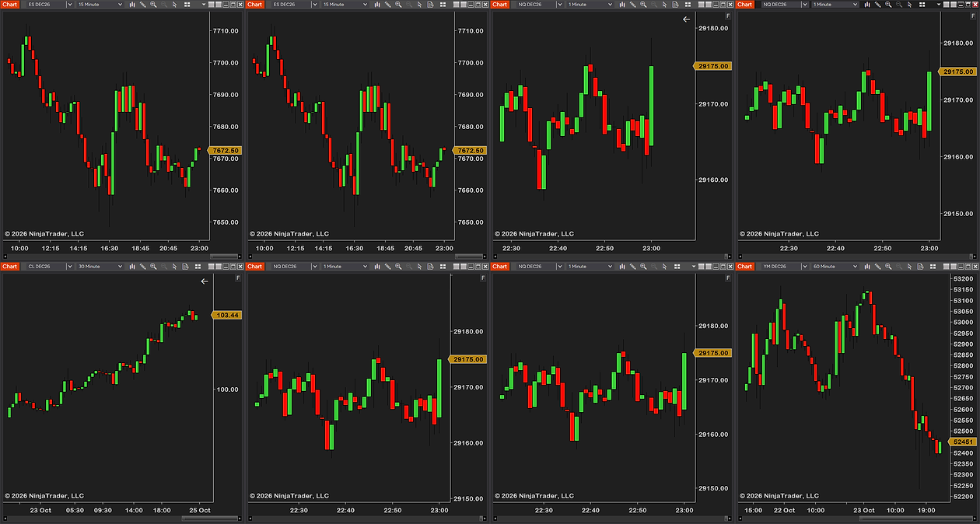Click 25 Oct date label on CL chart
This screenshot has height=524, width=980.
(x=200, y=510)
